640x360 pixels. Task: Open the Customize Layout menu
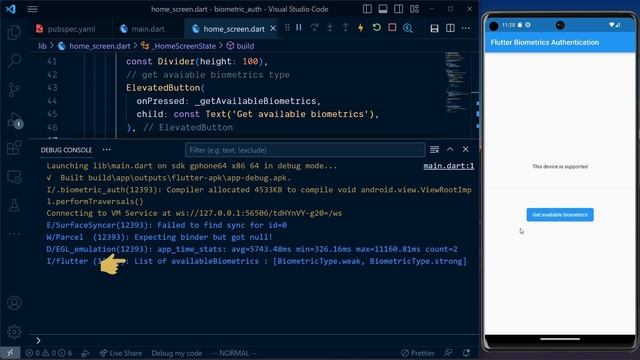pyautogui.click(x=414, y=9)
